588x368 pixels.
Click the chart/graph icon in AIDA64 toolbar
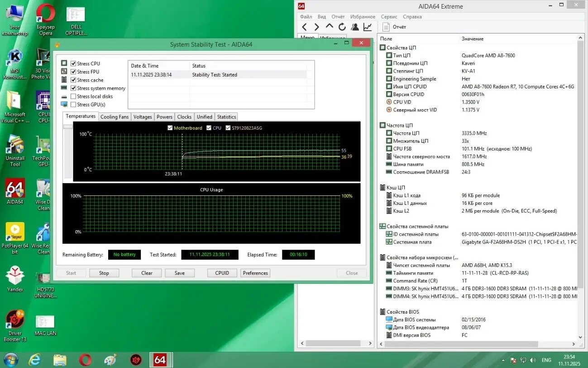pos(367,27)
